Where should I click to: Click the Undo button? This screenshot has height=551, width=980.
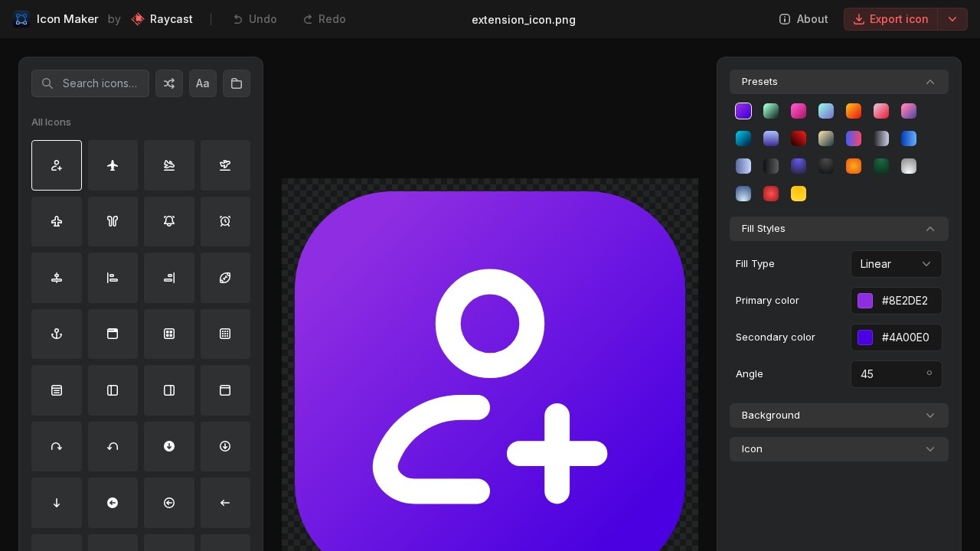255,19
